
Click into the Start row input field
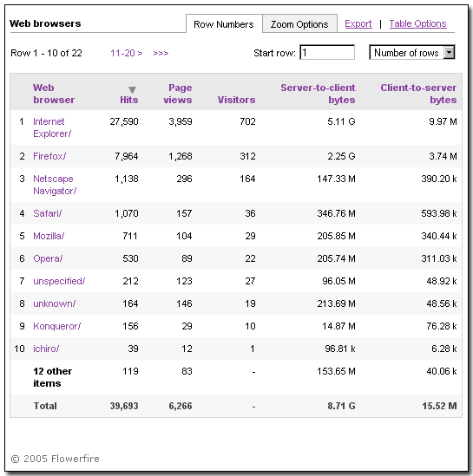(327, 52)
